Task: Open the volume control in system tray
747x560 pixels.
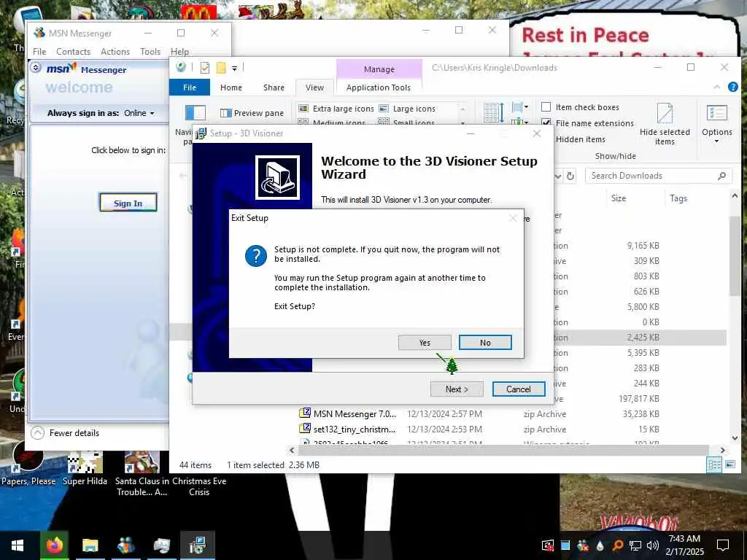Action: click(x=652, y=545)
